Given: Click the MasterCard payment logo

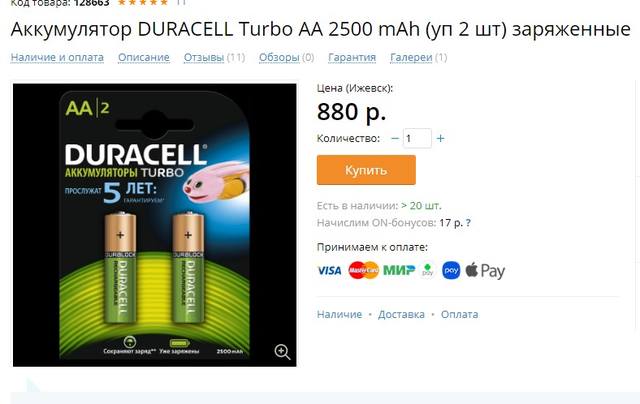Looking at the screenshot, I should [363, 271].
